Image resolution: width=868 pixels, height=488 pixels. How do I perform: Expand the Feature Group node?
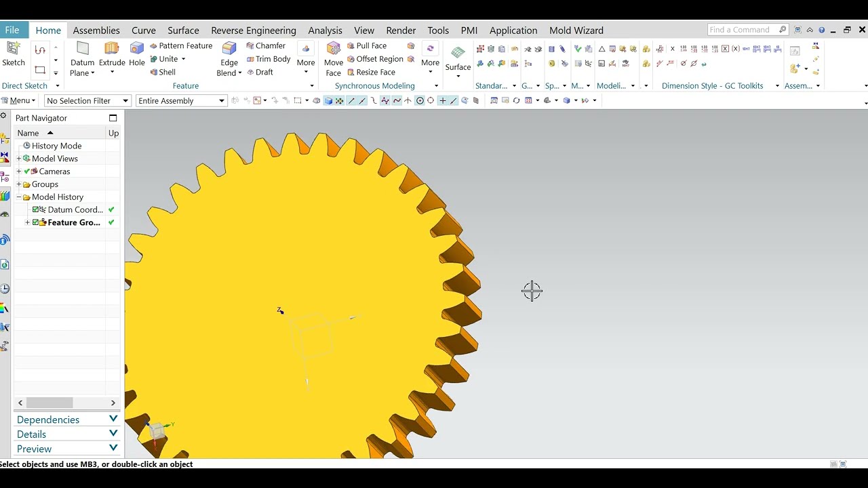[27, 223]
